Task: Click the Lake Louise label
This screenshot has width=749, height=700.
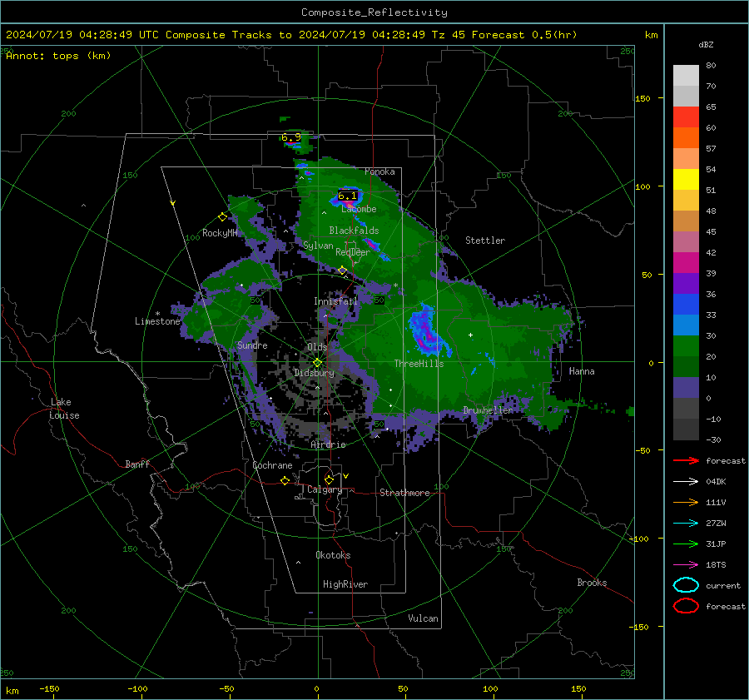Action: [64, 409]
